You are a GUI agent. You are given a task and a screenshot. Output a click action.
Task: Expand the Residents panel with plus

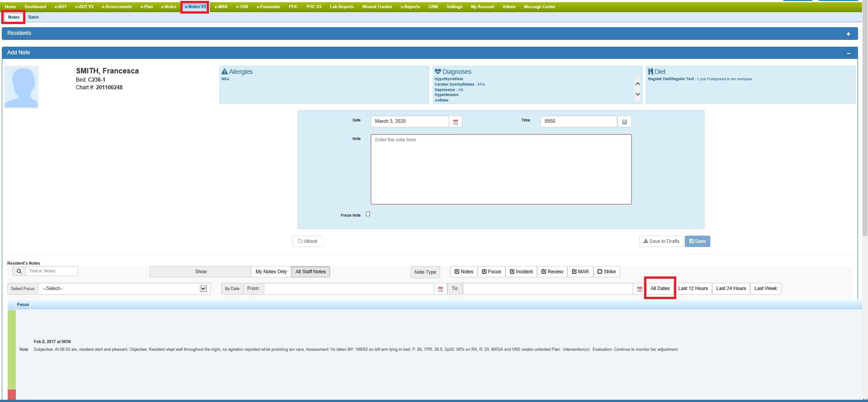coord(848,34)
